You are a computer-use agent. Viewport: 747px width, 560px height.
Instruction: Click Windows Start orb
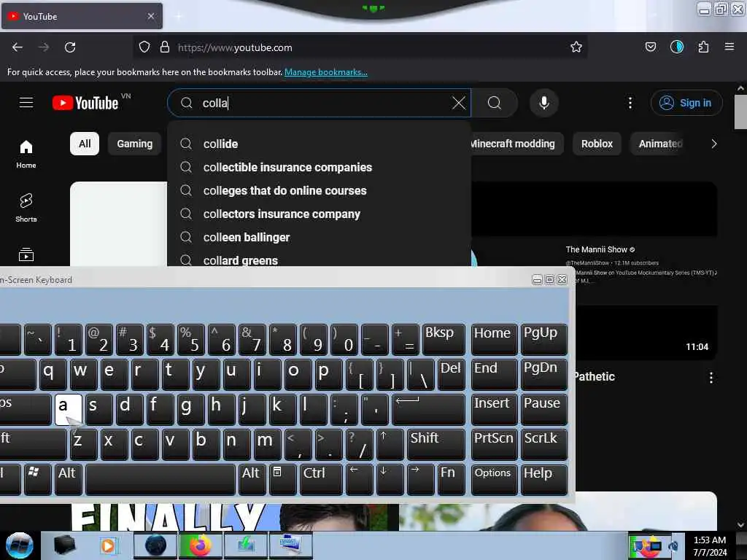[19, 545]
